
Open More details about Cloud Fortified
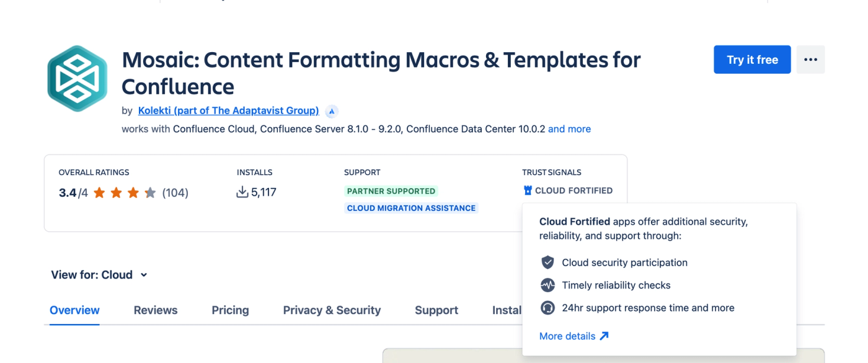tap(574, 336)
